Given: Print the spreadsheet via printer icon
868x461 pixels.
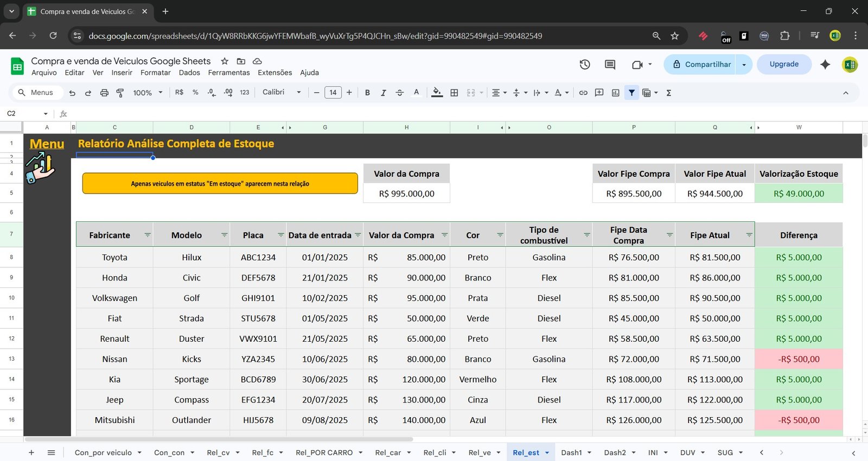Looking at the screenshot, I should (104, 93).
